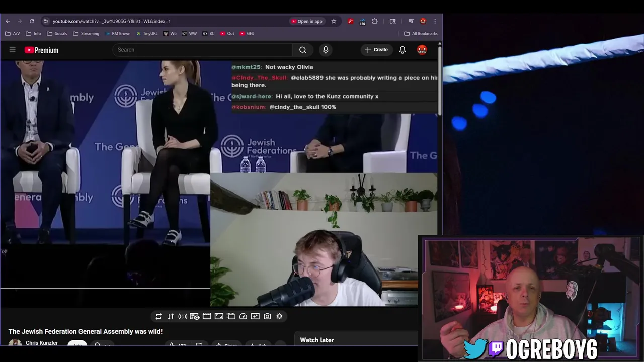Click the Watch later playlist header
The height and width of the screenshot is (362, 644).
pyautogui.click(x=317, y=340)
